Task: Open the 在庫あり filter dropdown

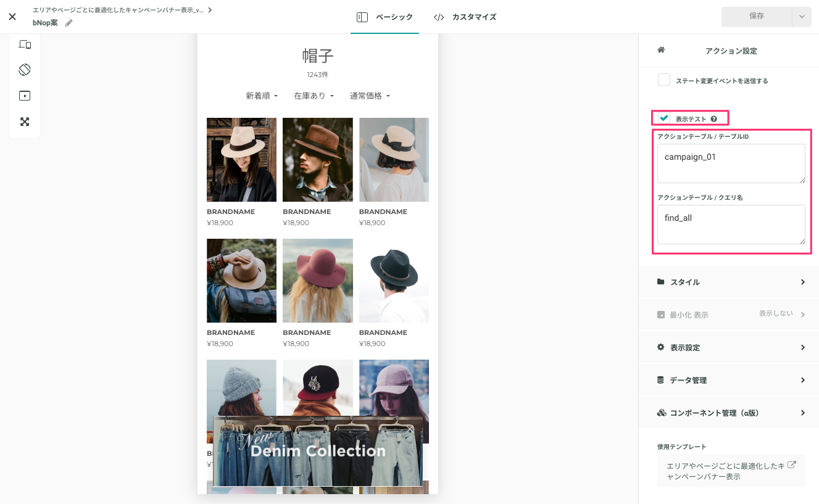Action: click(x=314, y=96)
